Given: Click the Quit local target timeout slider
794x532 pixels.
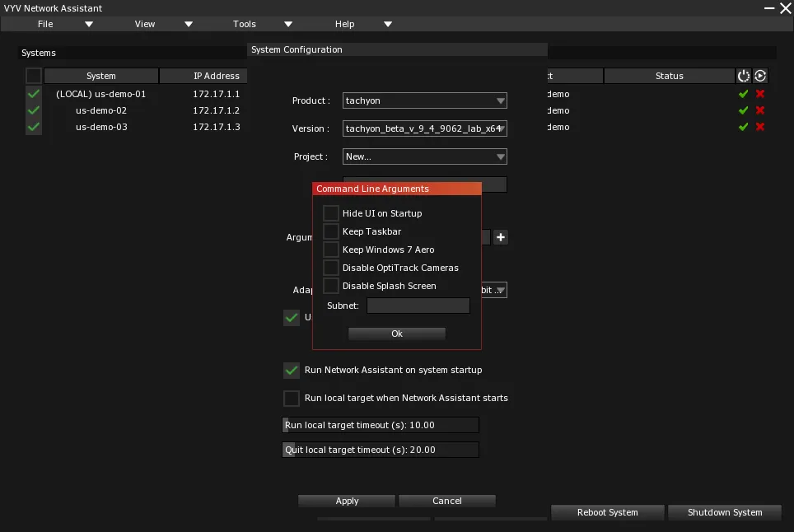Looking at the screenshot, I should click(381, 450).
